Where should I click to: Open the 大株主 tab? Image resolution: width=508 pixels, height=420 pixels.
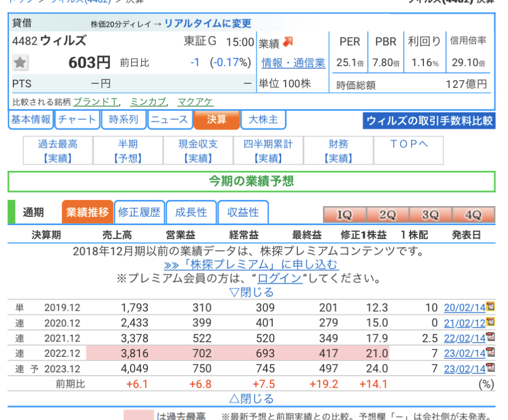pyautogui.click(x=263, y=119)
